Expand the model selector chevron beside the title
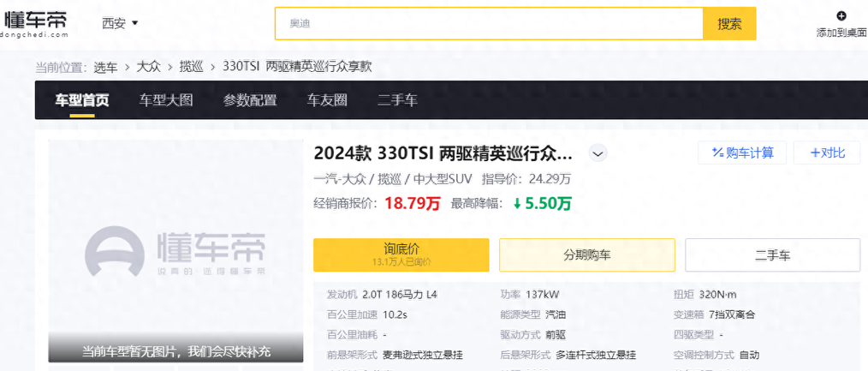Image resolution: width=868 pixels, height=371 pixels. click(x=597, y=153)
